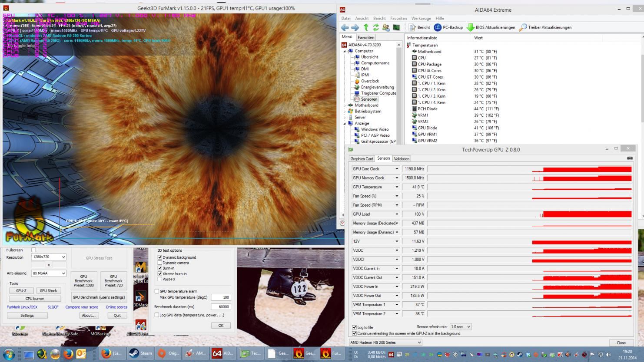Open Ansicht menu in AIDA64

362,18
